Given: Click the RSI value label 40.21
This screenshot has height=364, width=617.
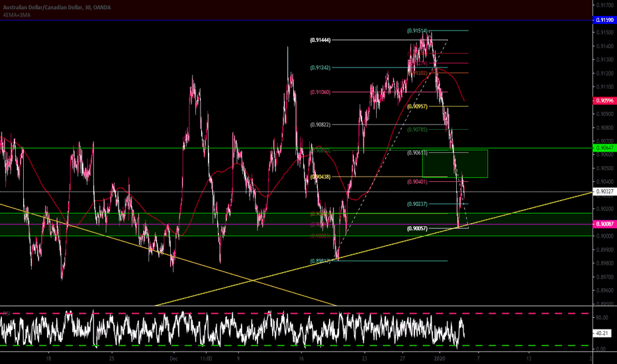Looking at the screenshot, I should click(x=602, y=334).
